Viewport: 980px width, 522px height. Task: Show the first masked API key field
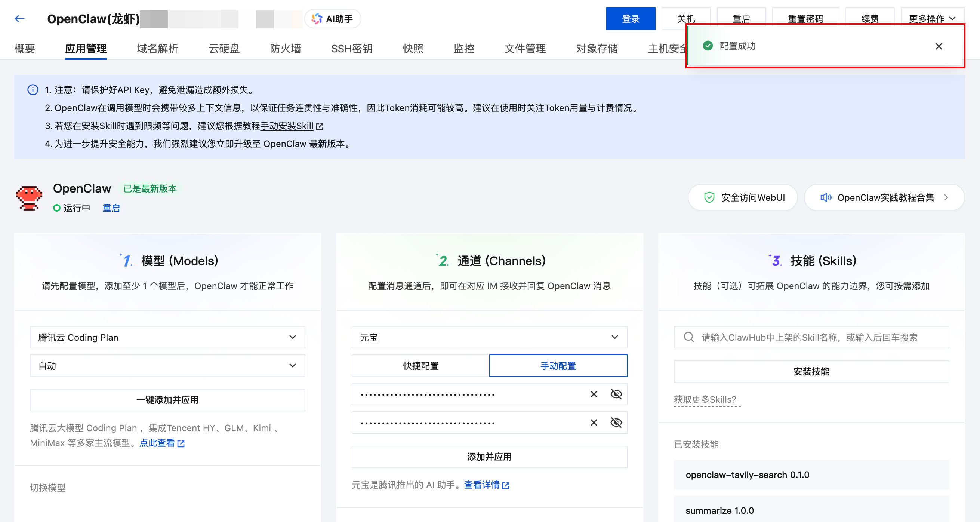(x=616, y=394)
